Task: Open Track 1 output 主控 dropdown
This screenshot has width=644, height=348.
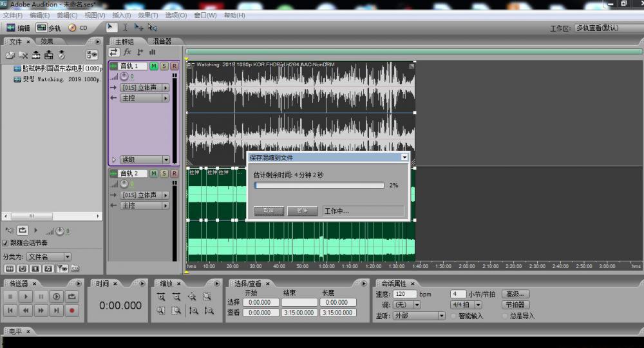Action: 144,98
